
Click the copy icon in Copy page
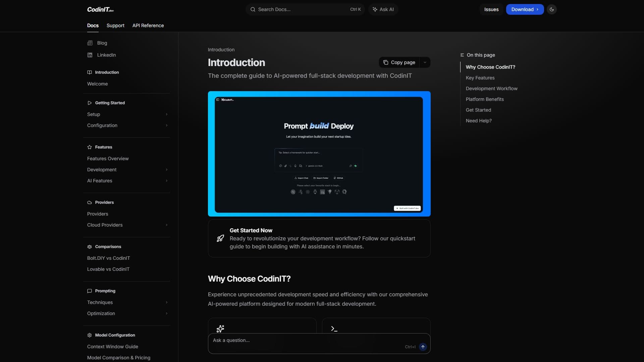(x=386, y=62)
